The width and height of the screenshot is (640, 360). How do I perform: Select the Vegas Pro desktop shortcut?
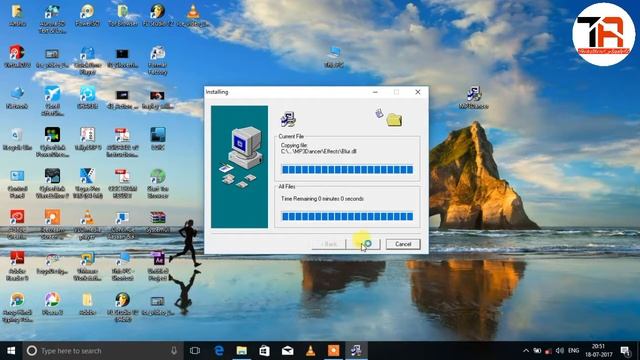coord(87,184)
